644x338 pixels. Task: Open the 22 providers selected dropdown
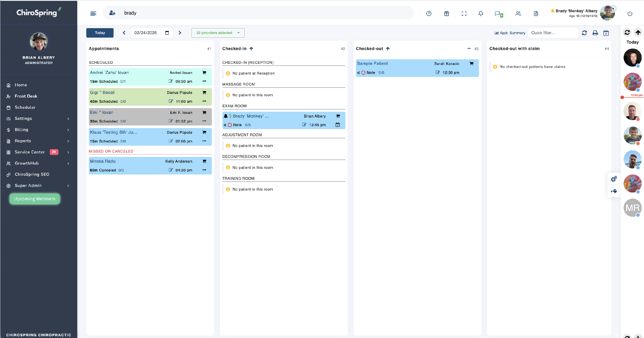coord(218,33)
